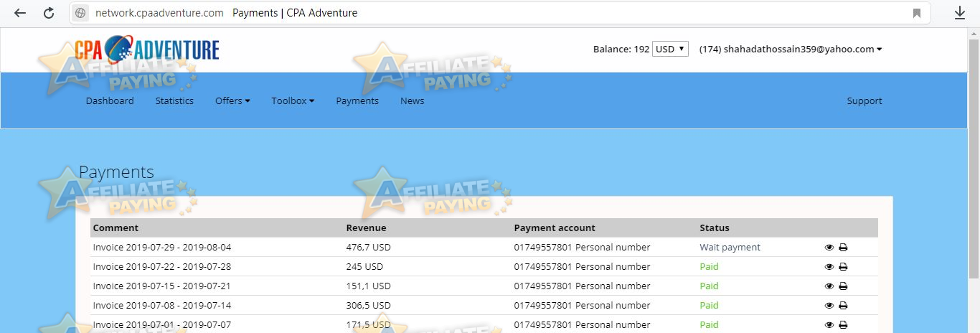
Task: Click the 476,7 USD revenue value
Action: pos(368,248)
